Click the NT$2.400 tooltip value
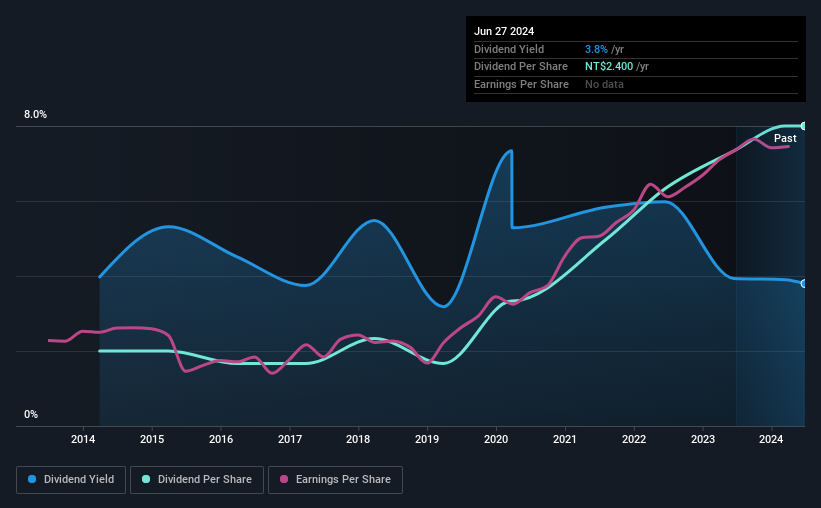 click(x=609, y=67)
